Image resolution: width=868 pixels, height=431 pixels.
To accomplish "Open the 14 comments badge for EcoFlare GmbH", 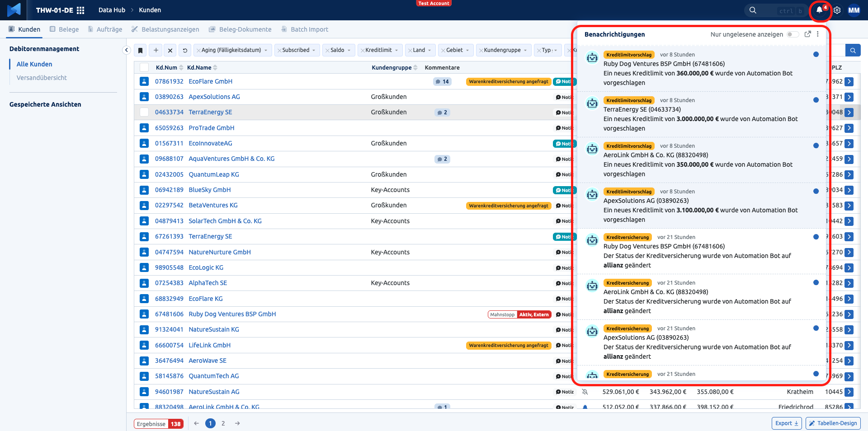I will pyautogui.click(x=442, y=81).
